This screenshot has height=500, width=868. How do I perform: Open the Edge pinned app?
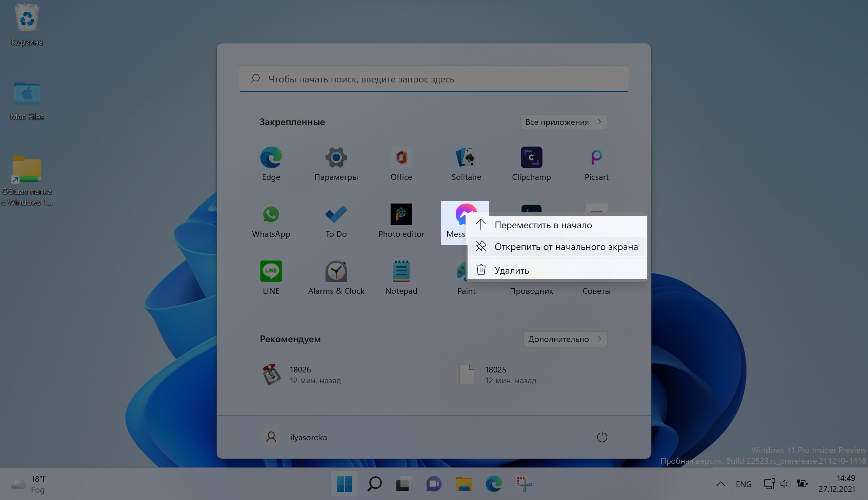271,164
